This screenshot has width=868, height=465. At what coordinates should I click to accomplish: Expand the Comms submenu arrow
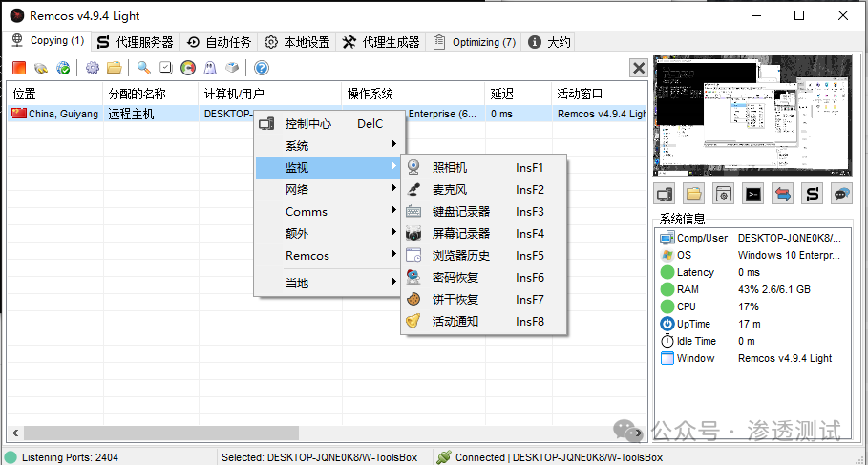394,210
